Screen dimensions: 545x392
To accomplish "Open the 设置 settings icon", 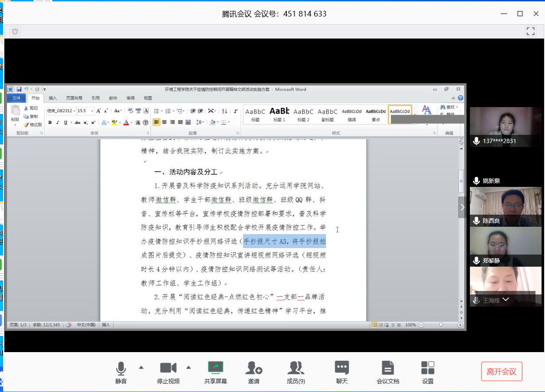I will tap(428, 372).
